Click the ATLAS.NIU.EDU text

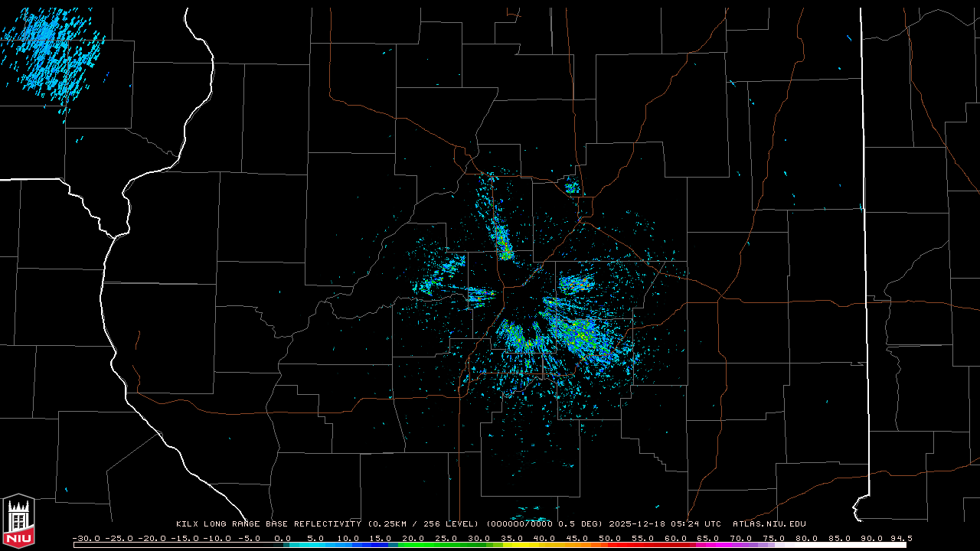tap(769, 524)
